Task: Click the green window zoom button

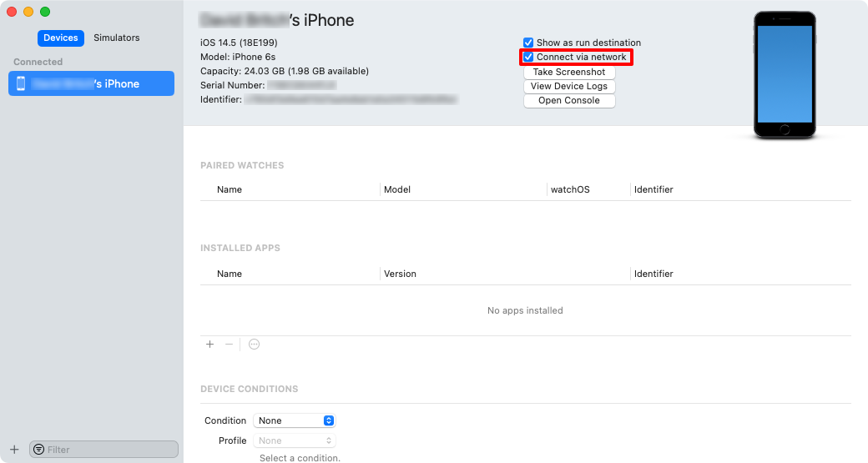Action: tap(45, 12)
